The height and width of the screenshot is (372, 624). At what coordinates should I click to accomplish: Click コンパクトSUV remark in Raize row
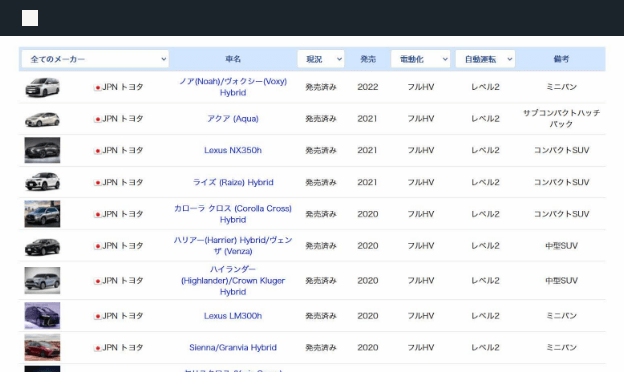[x=561, y=182]
